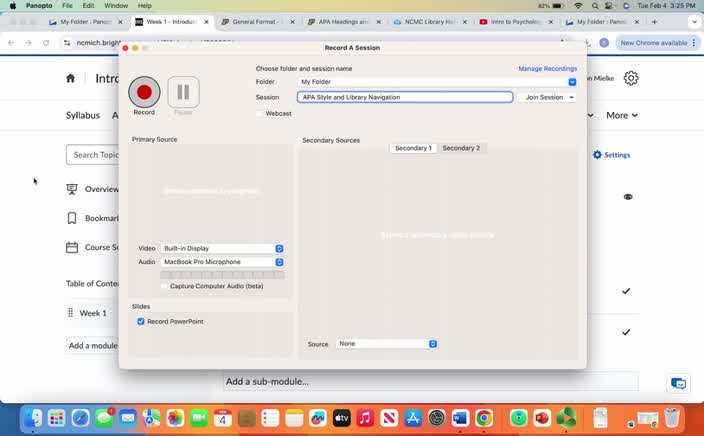Screen dimensions: 704x436
Task: Launch Microsoft Word from the dock
Action: 460,418
